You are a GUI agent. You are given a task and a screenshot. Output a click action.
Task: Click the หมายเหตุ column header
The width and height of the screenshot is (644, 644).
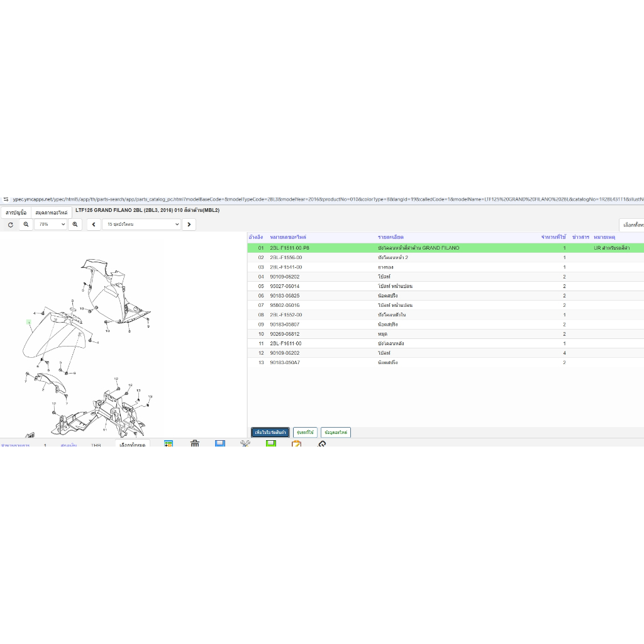tap(604, 237)
